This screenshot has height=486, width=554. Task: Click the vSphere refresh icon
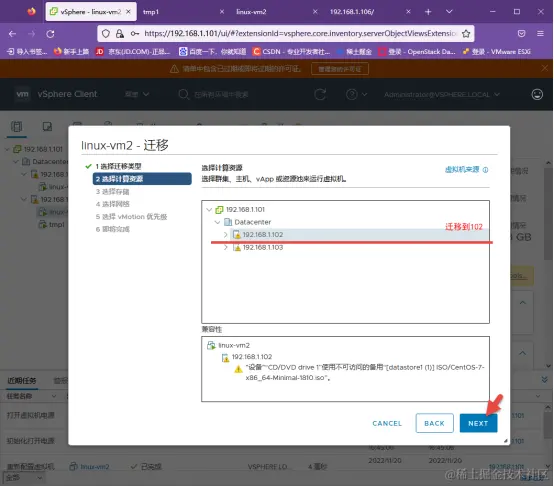pyautogui.click(x=320, y=94)
